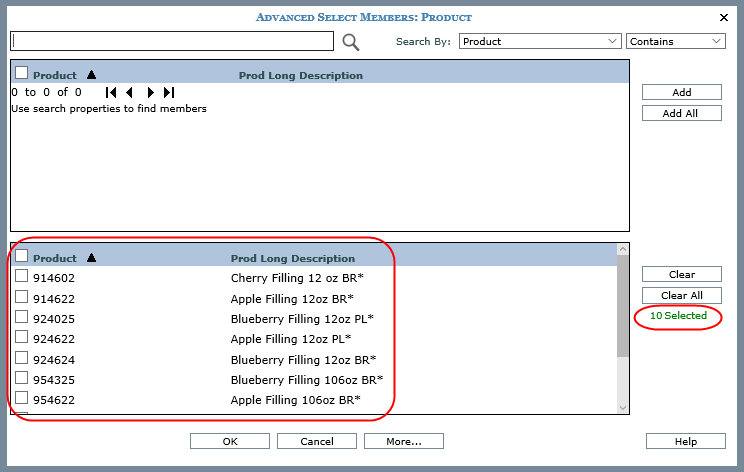Click Prod Long Description header in selected list

(293, 259)
